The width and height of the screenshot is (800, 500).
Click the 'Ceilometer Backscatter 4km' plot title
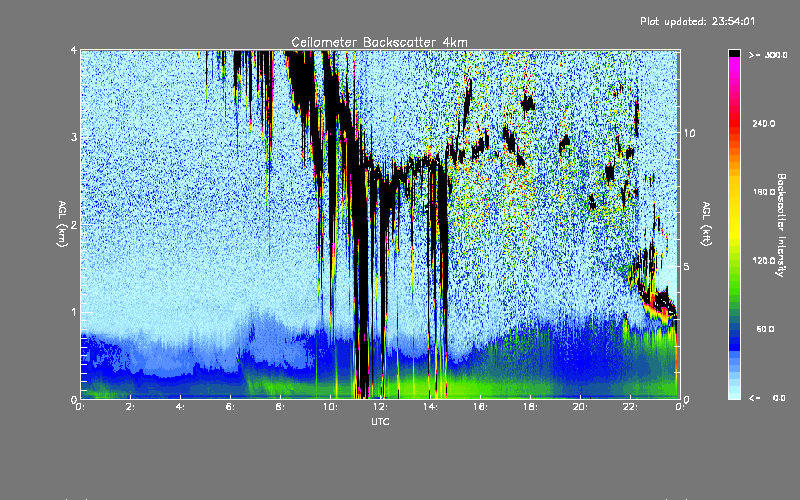[x=379, y=42]
